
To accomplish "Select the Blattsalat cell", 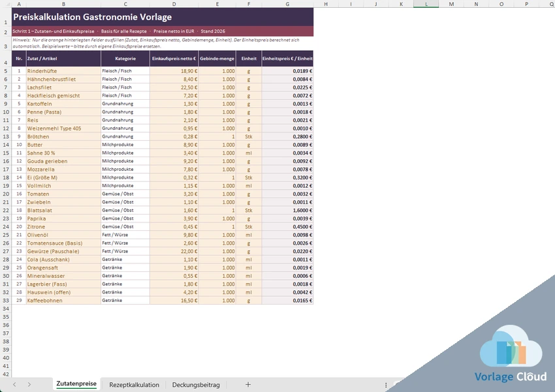I will [63, 210].
